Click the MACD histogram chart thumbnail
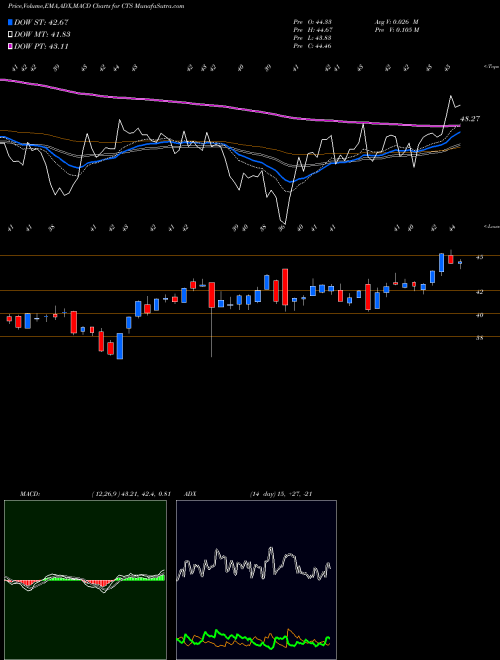Viewport: 500px width, 660px height. [85, 580]
